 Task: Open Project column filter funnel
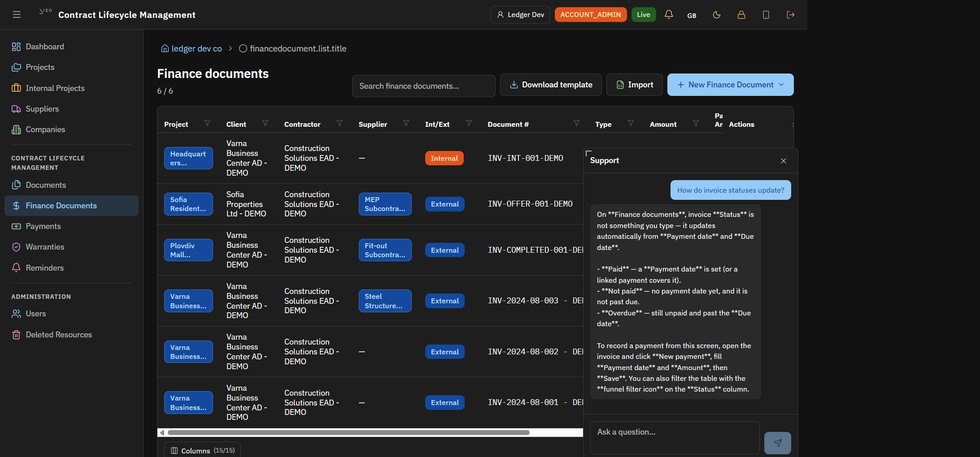[207, 123]
